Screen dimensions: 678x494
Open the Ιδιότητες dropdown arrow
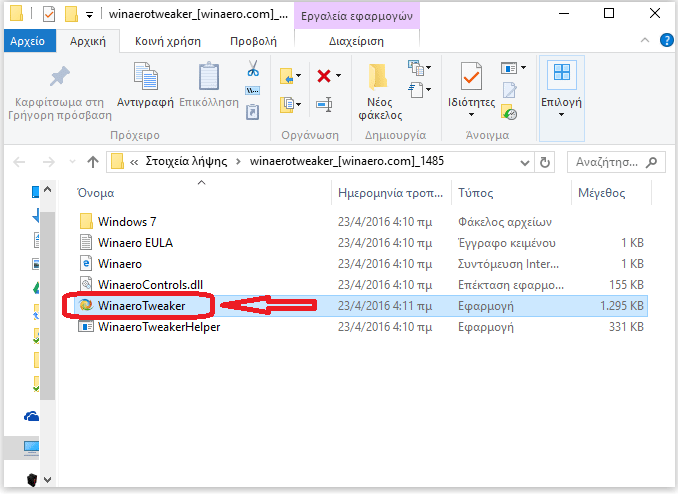tap(471, 115)
